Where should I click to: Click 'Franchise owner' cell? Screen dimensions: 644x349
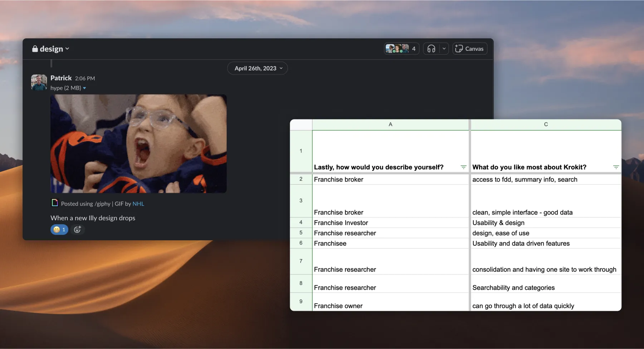coord(390,302)
